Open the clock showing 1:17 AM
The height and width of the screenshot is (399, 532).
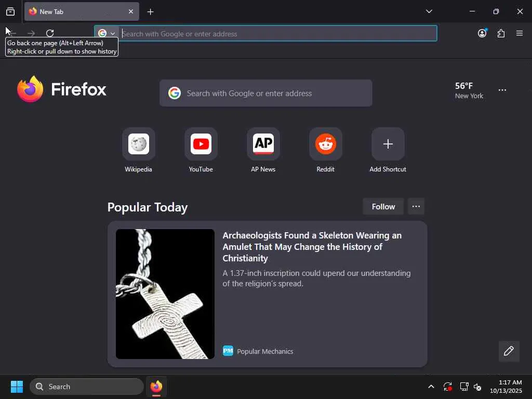click(506, 387)
